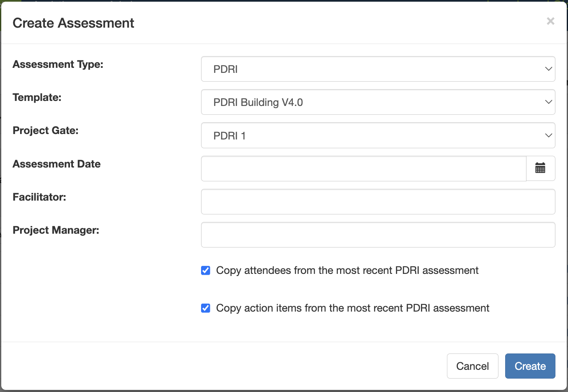
Task: Toggle the Copy attendees checkbox
Action: [206, 271]
